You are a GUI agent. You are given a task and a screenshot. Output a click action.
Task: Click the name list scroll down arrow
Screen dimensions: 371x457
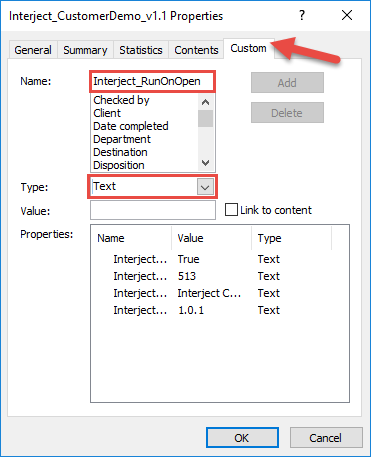point(206,163)
